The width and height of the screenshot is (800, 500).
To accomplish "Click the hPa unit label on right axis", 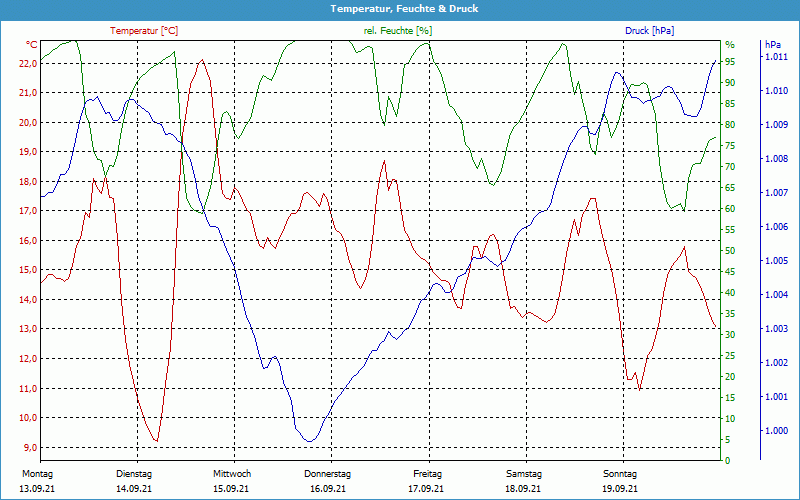I will point(773,45).
